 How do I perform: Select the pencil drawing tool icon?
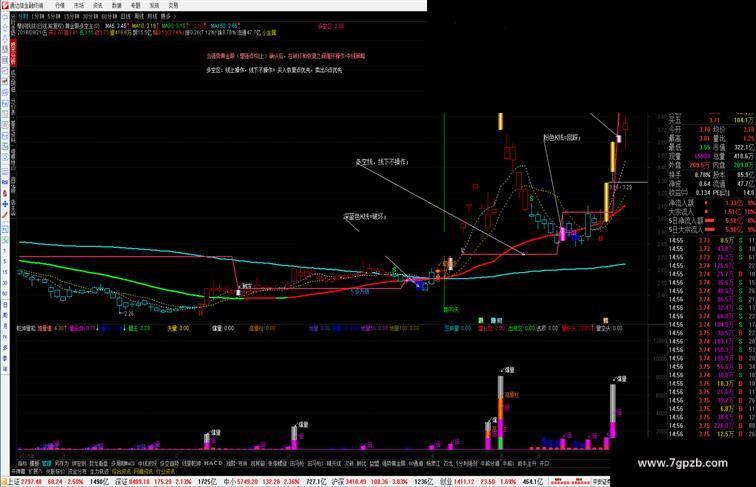5,215
